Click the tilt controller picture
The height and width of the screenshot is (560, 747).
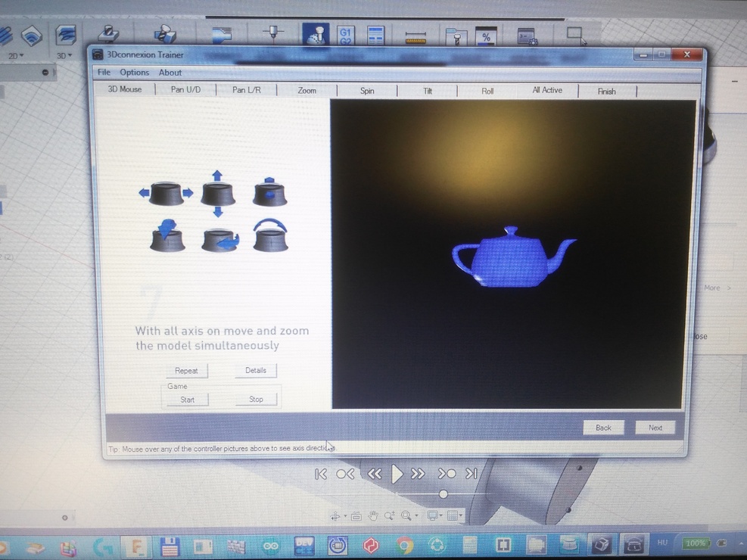coord(167,235)
